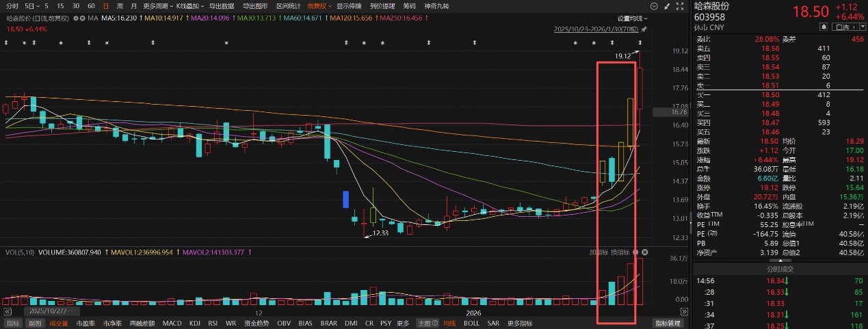Switch to the 分时 intraday tab
This screenshot has width=868, height=329.
tap(12, 5)
